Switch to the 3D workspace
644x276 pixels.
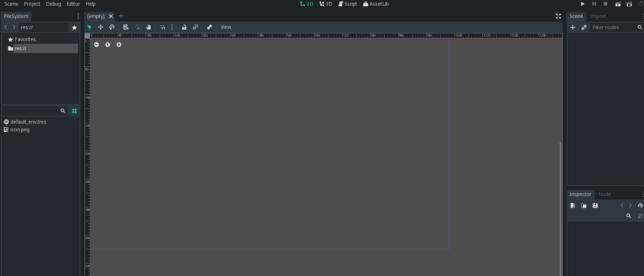pos(326,4)
